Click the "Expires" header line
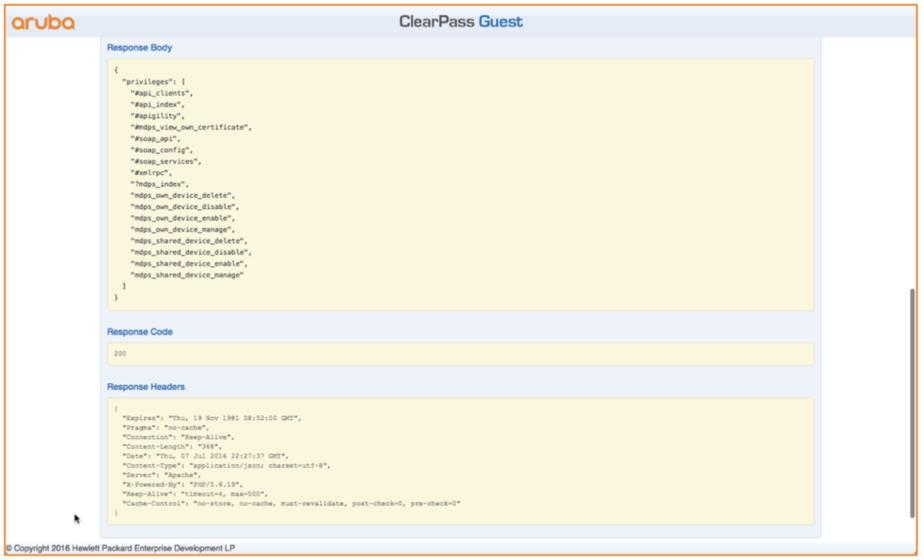924x560 pixels. (212, 419)
